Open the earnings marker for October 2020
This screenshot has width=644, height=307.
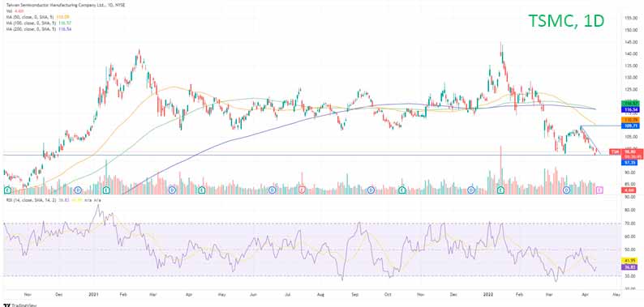(x=7, y=190)
